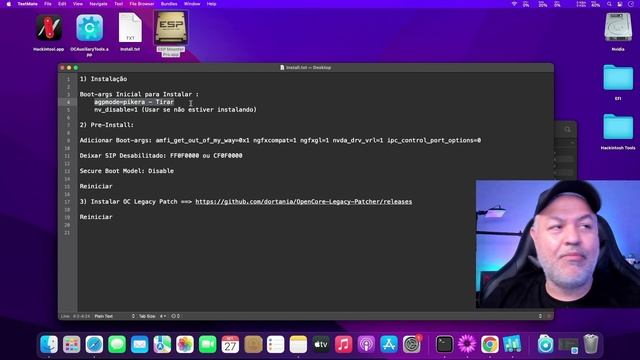Screen dimensions: 640x360
Task: Open OCAuxiliaryTools app icon on desktop
Action: click(x=89, y=28)
